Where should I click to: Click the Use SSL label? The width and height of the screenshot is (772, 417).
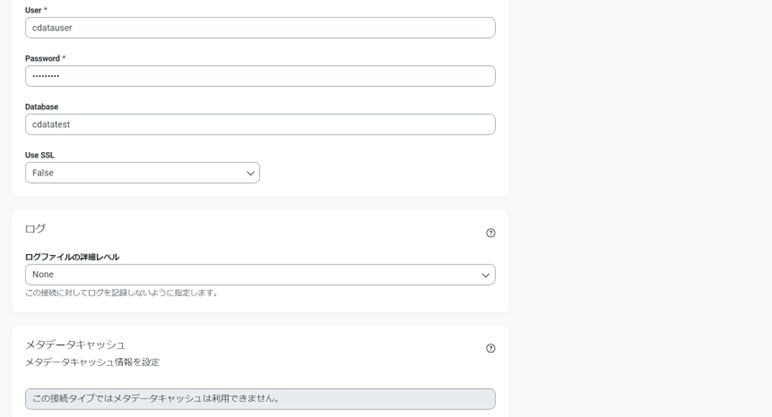(x=39, y=155)
